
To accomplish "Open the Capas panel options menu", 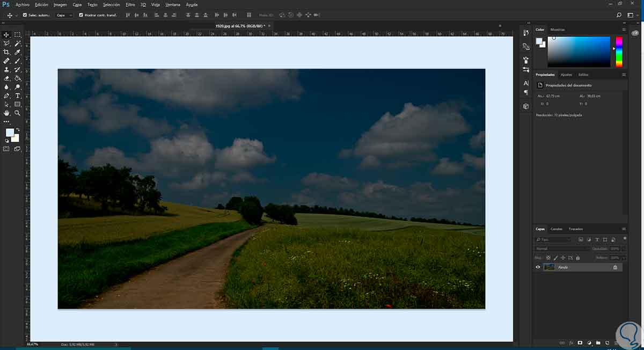I will (624, 229).
